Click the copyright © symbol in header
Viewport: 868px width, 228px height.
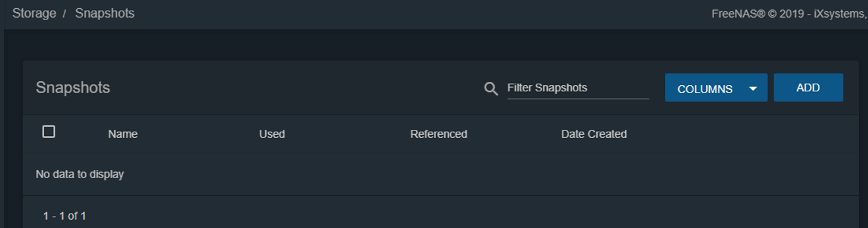tap(772, 14)
